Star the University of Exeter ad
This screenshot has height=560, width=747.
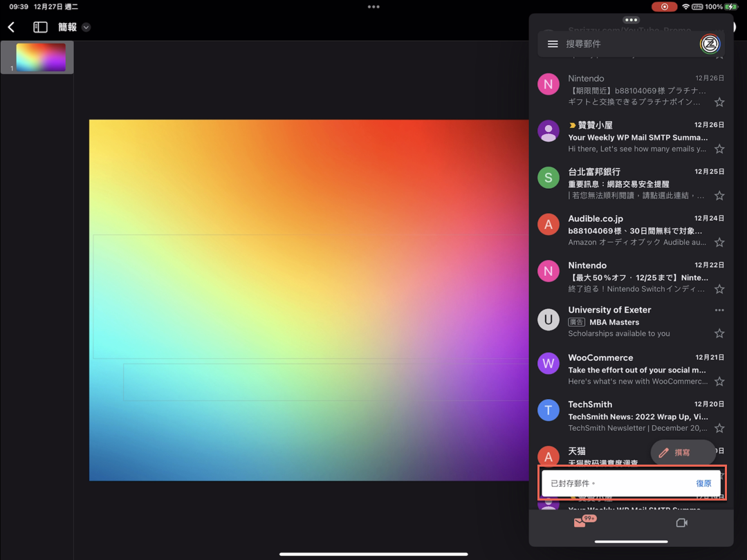pyautogui.click(x=719, y=333)
